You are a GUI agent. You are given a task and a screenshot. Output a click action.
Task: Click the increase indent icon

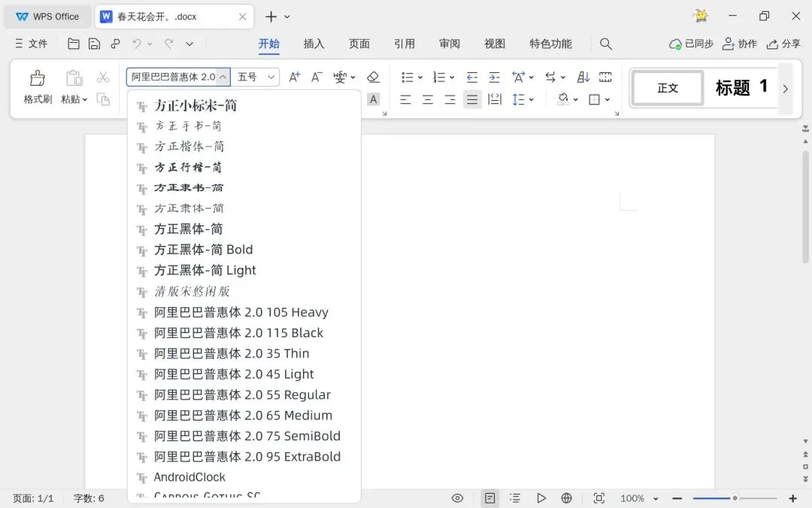(x=495, y=78)
